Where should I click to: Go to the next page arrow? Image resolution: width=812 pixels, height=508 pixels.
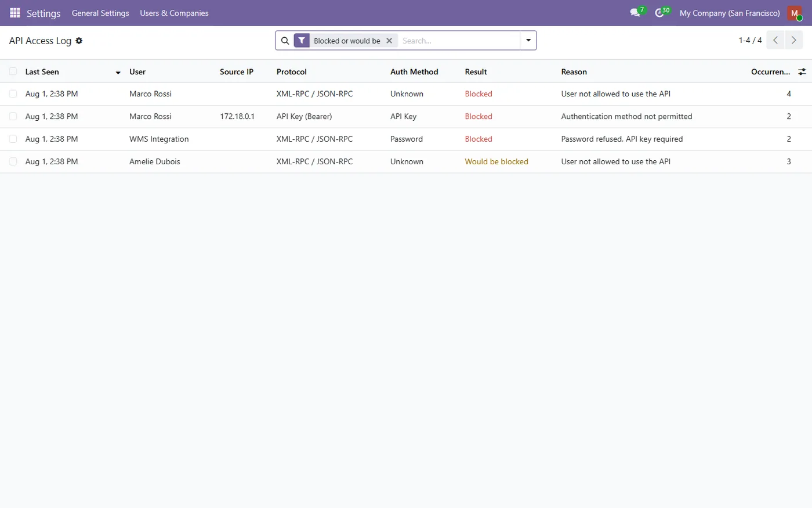(x=794, y=40)
